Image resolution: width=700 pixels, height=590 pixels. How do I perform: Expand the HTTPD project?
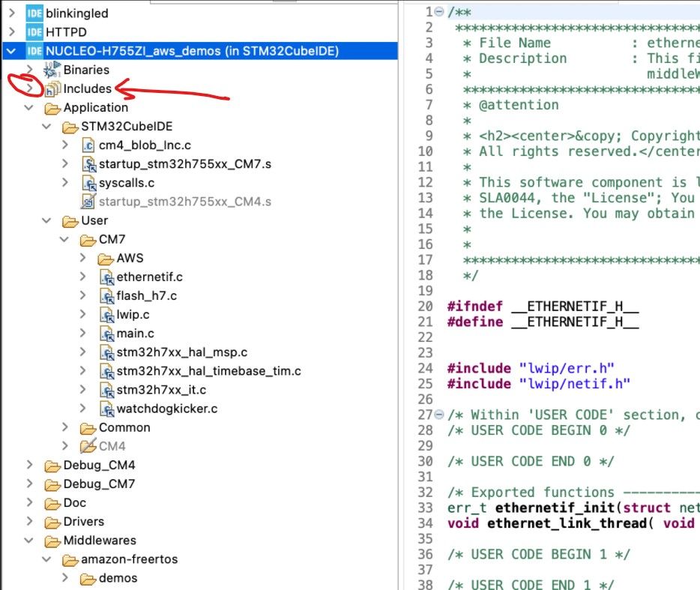pyautogui.click(x=12, y=32)
